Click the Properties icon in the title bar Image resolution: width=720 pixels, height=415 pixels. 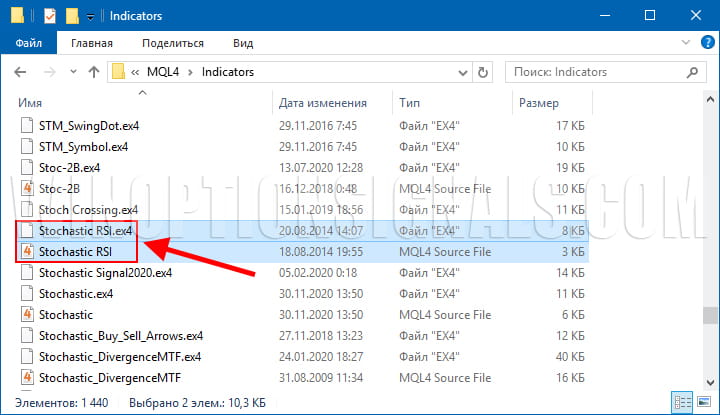click(50, 16)
